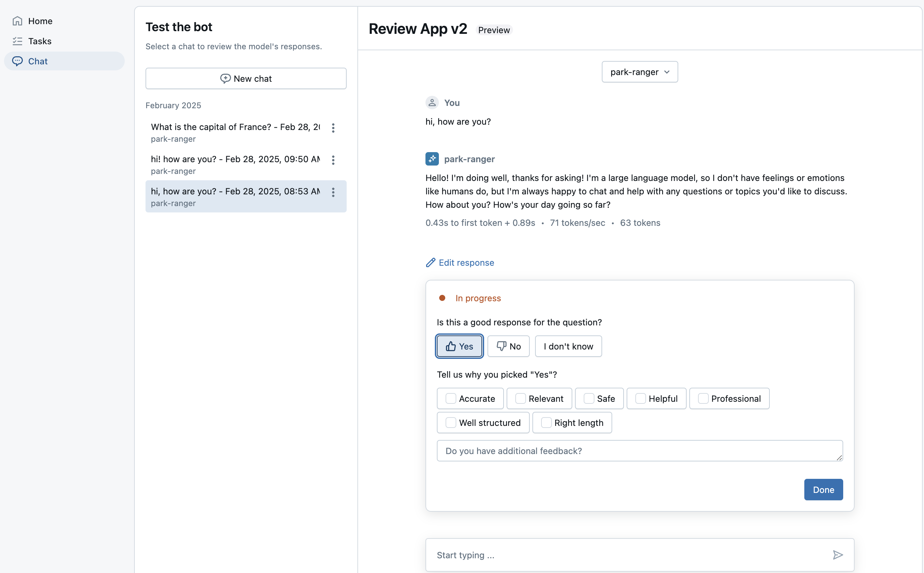Tick the Helpful reason checkbox
The height and width of the screenshot is (573, 924).
[640, 398]
